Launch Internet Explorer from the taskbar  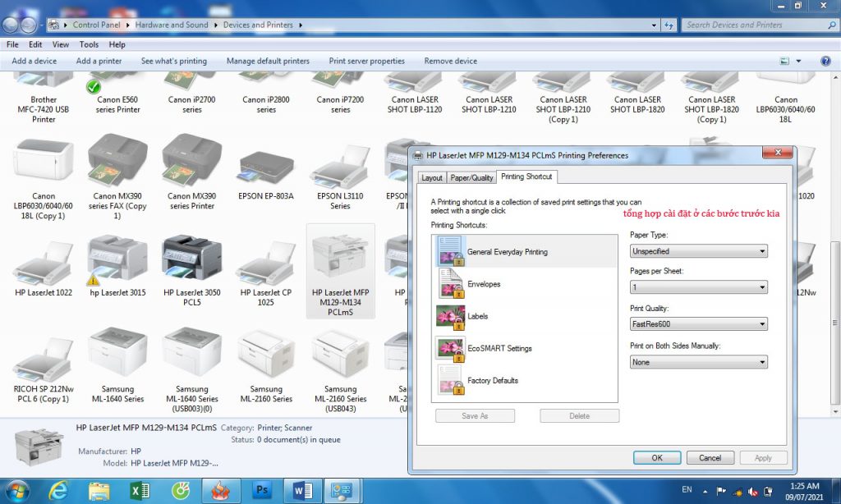click(58, 491)
